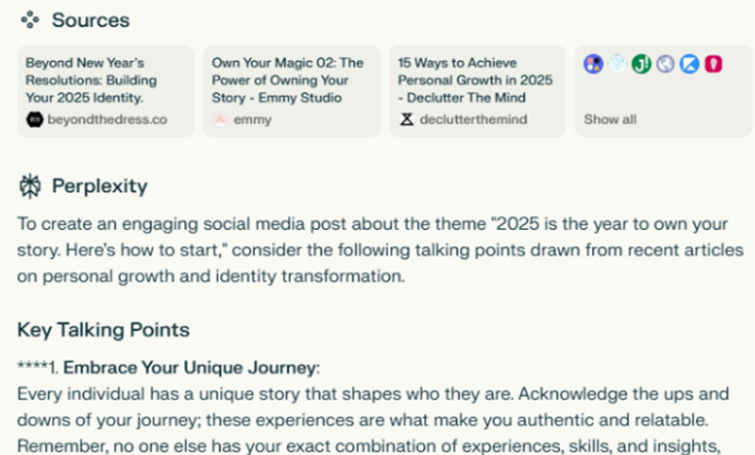This screenshot has width=755, height=455.
Task: Open Beyond New Year's Resolutions source card
Action: pyautogui.click(x=106, y=91)
